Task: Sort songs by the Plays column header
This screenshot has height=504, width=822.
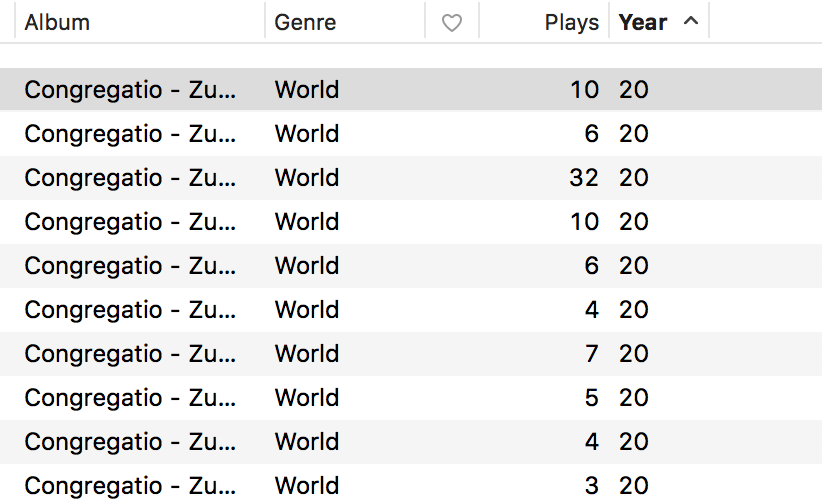Action: pos(572,22)
